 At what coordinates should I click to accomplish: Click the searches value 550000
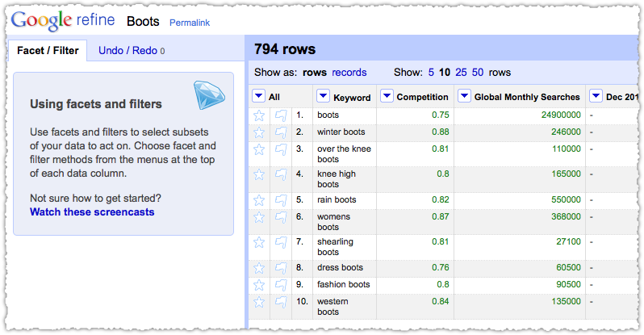point(566,199)
